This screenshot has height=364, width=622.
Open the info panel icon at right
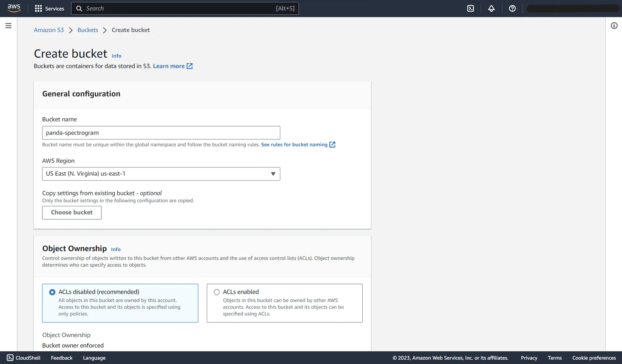pyautogui.click(x=614, y=26)
